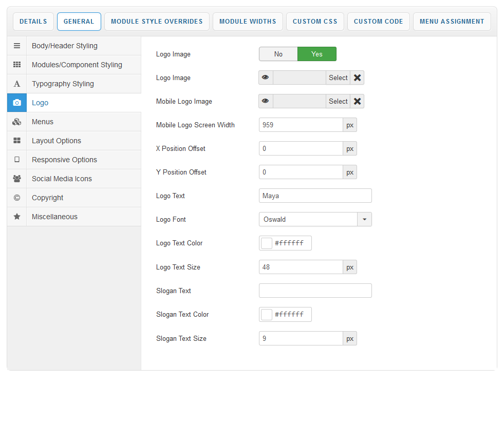Viewport: 504px width, 424px height.
Task: Set Logo Image toggle to No
Action: 278,54
